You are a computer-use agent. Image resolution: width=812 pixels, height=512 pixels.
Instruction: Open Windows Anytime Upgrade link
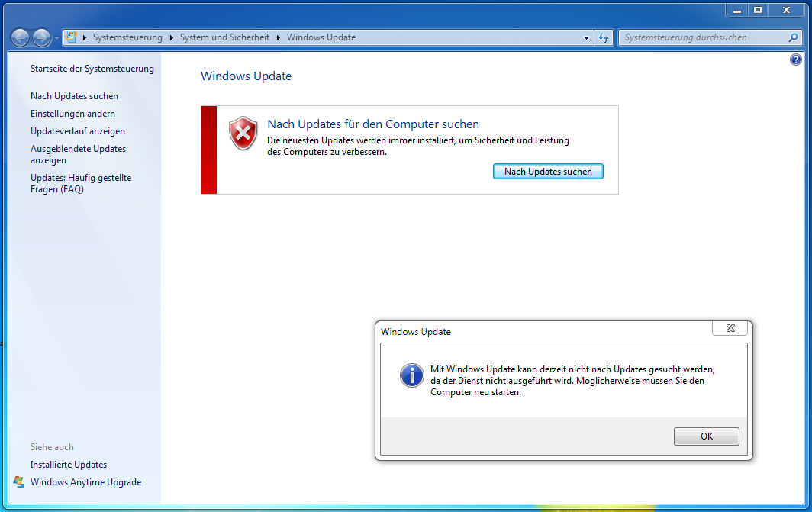(x=86, y=482)
